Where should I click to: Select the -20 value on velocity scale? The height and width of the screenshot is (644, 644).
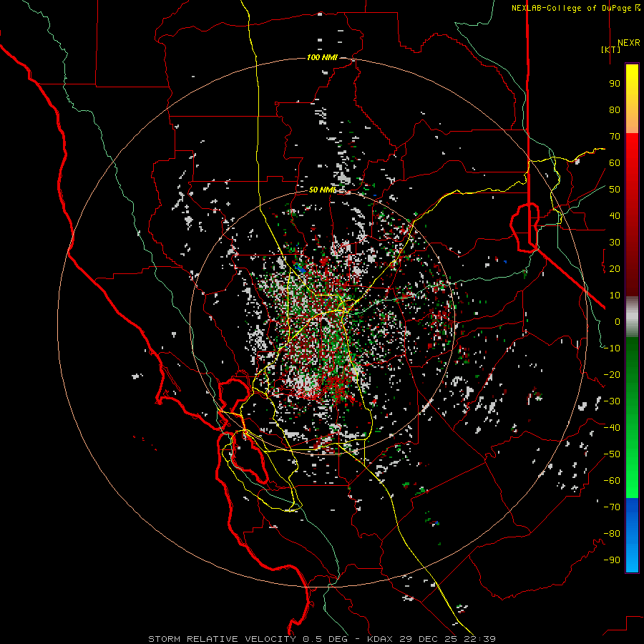612,375
